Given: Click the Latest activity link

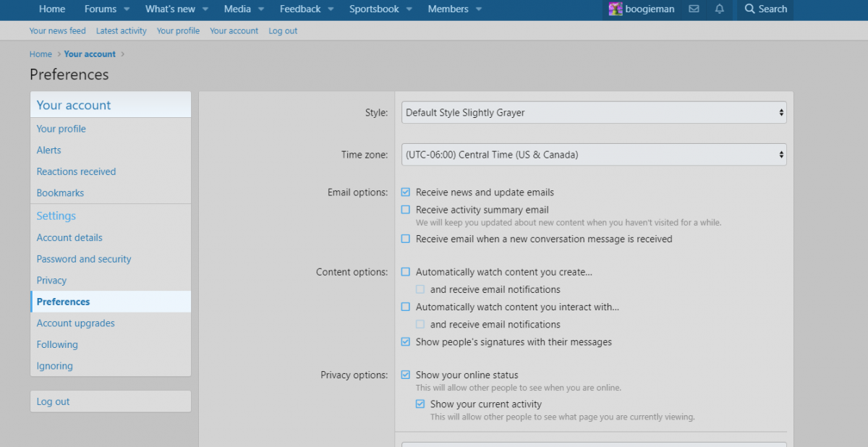Looking at the screenshot, I should point(121,31).
